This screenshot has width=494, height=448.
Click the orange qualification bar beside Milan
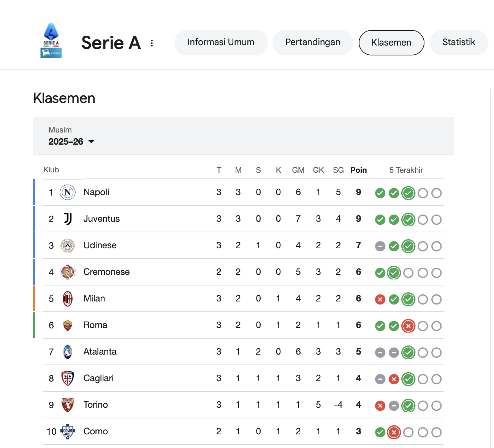pos(34,299)
